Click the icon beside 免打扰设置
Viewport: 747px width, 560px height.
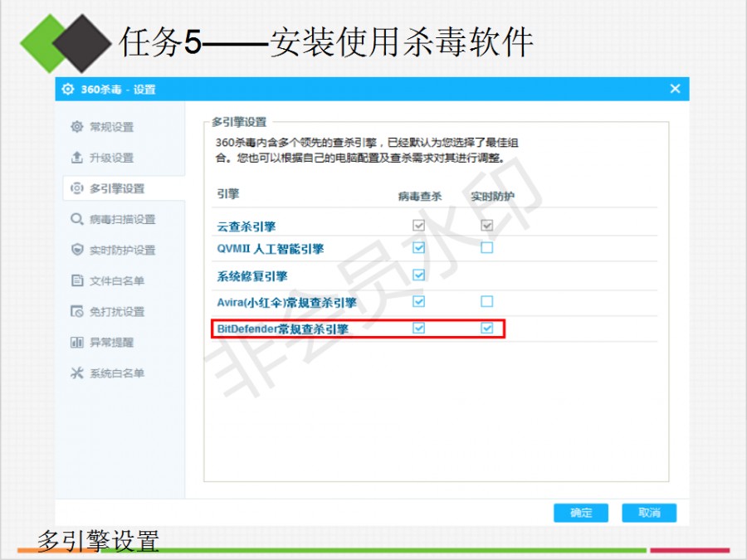(77, 312)
